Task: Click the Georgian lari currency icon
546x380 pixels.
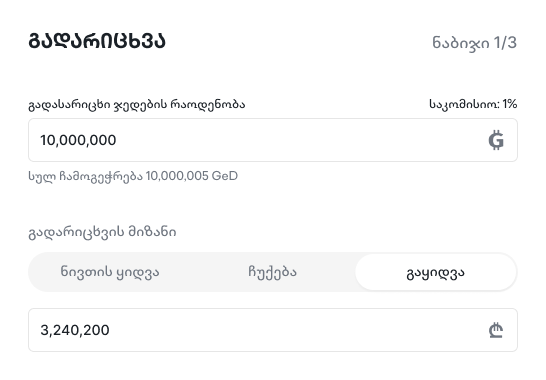Action: [x=496, y=330]
